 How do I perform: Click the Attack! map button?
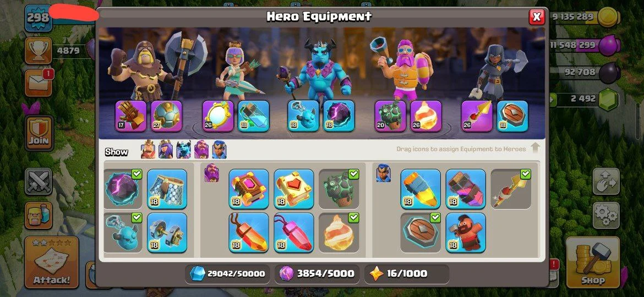51,262
